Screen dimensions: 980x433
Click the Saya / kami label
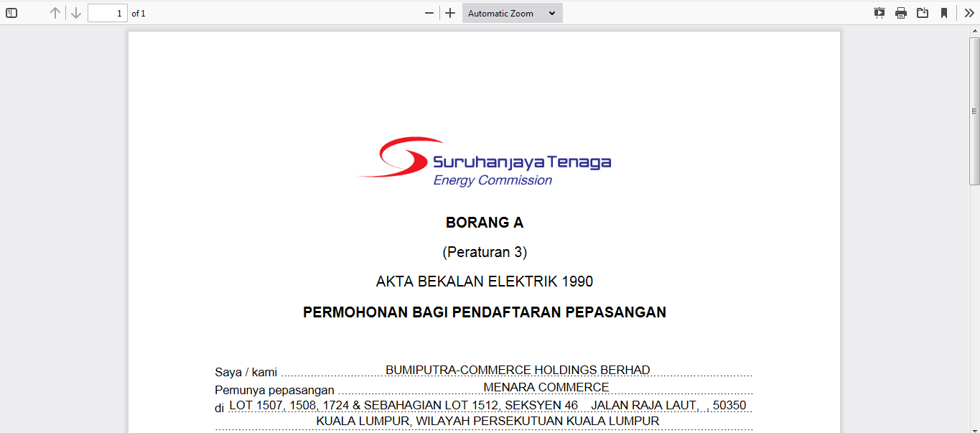click(246, 372)
